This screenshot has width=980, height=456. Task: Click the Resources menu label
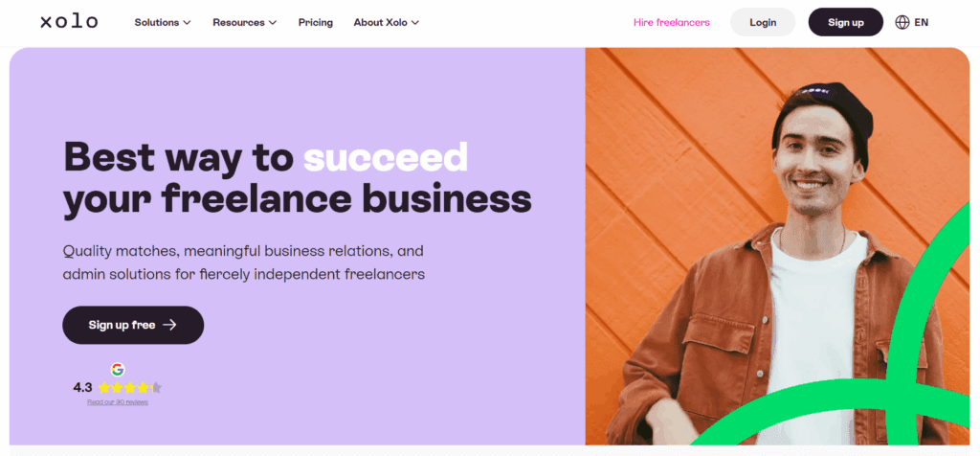[x=239, y=22]
